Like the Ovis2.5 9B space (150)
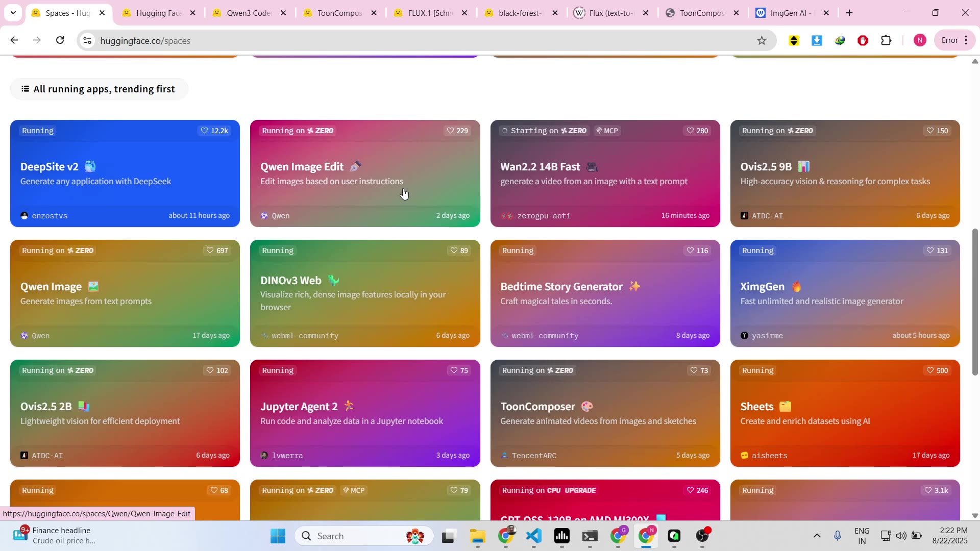 [x=938, y=131]
